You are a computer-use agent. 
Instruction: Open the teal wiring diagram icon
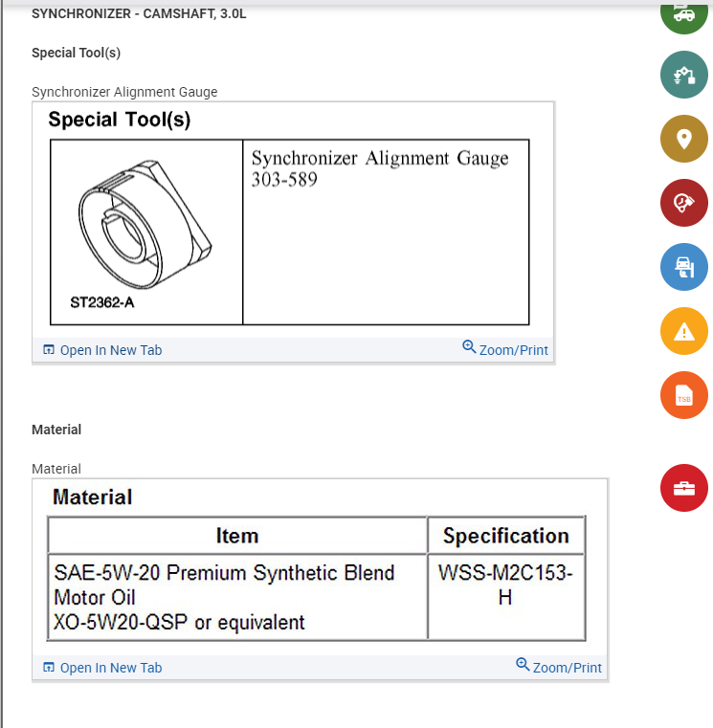683,75
